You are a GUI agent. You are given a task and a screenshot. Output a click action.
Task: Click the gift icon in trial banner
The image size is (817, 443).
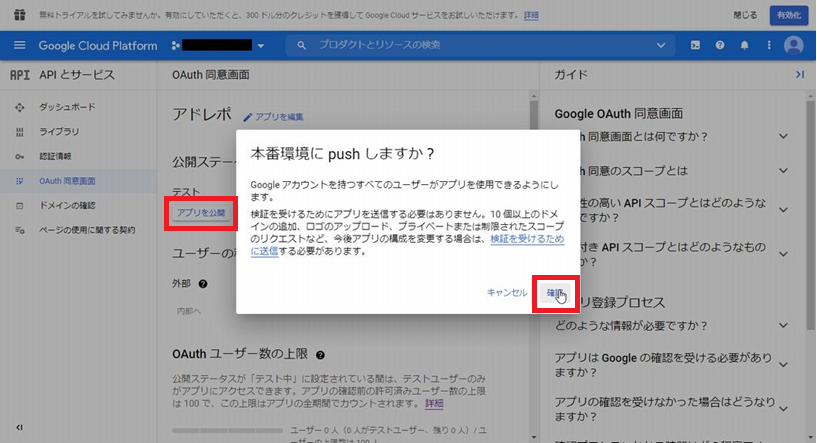(x=20, y=15)
